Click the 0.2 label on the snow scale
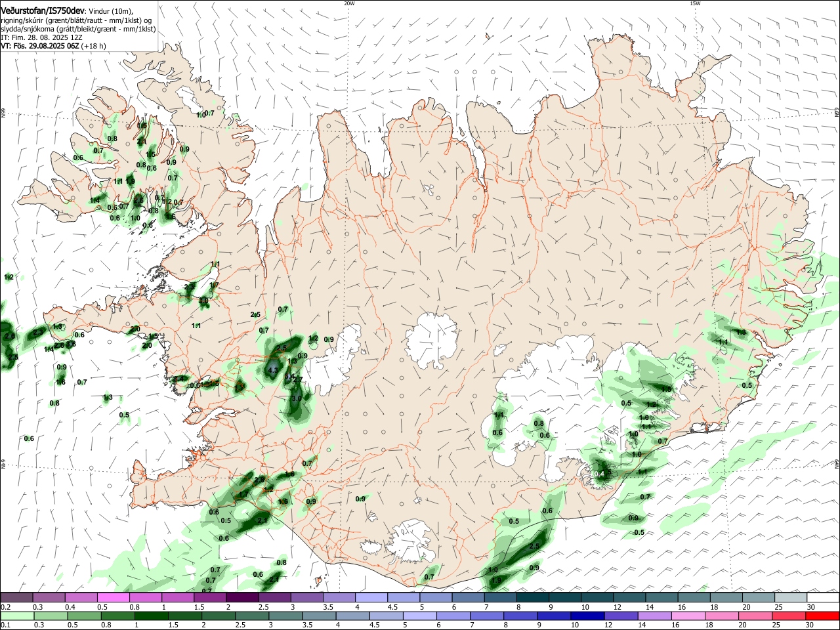Viewport: 840px width, 630px height. (5, 607)
